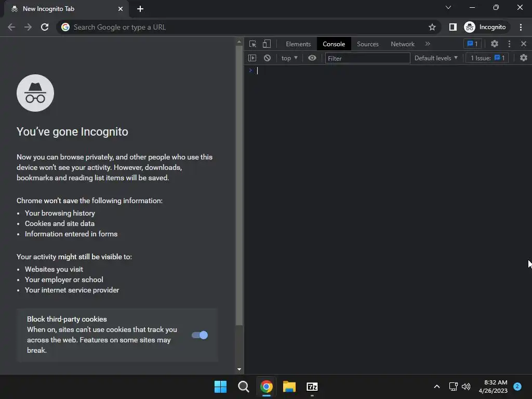This screenshot has height=399, width=532.
Task: Toggle the browser side panel icon
Action: pyautogui.click(x=453, y=27)
